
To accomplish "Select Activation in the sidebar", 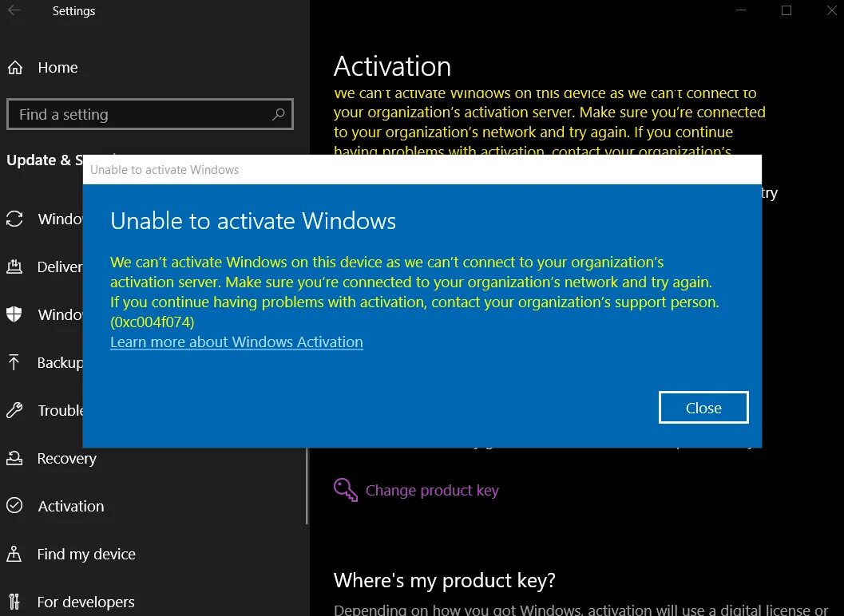I will click(x=71, y=506).
